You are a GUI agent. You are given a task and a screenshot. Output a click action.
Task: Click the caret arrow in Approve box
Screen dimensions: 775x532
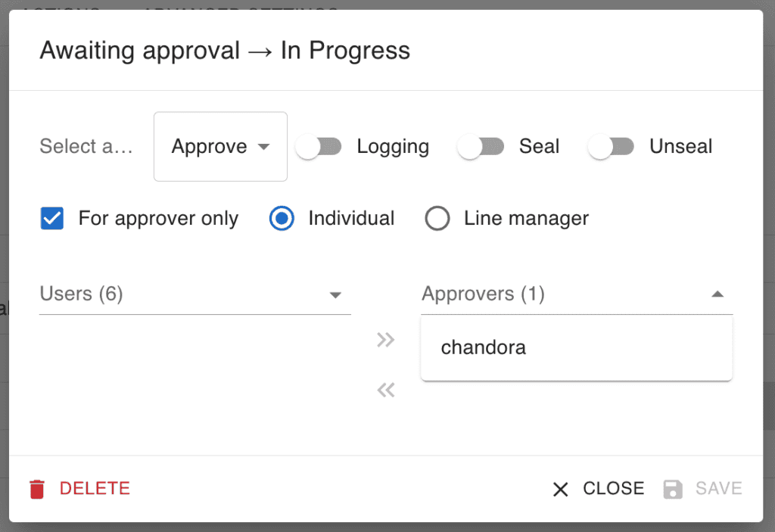264,146
